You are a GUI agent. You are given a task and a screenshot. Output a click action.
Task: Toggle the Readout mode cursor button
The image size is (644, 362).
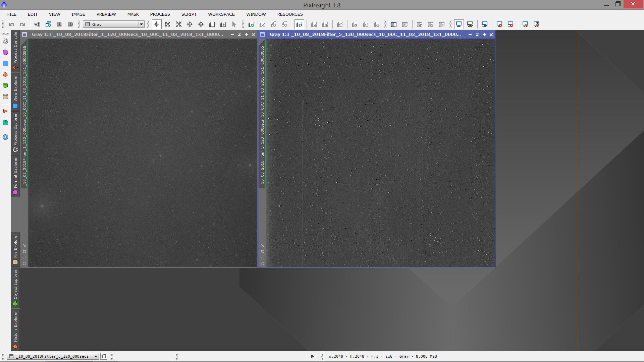(157, 24)
